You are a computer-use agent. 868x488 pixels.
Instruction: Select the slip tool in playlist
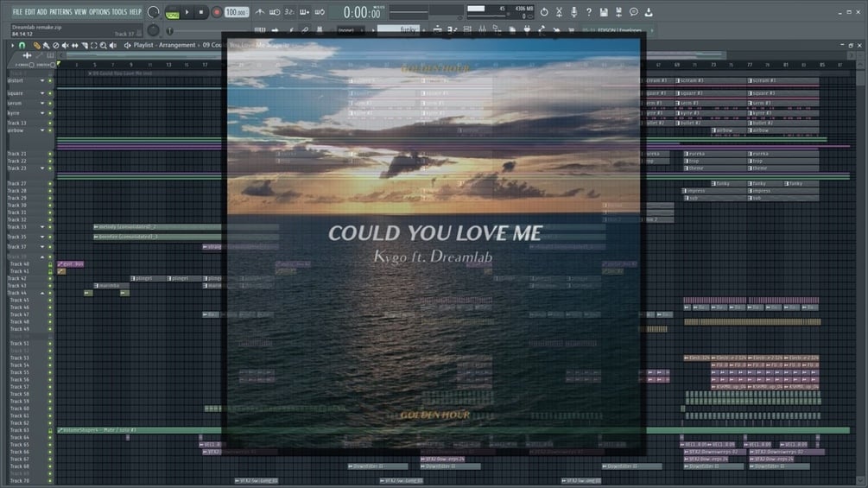75,46
